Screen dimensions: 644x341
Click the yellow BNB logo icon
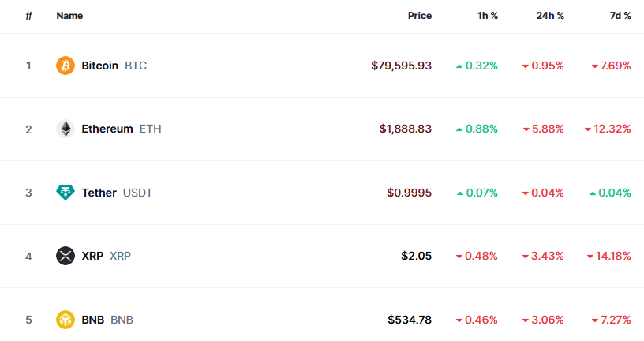[x=66, y=320]
